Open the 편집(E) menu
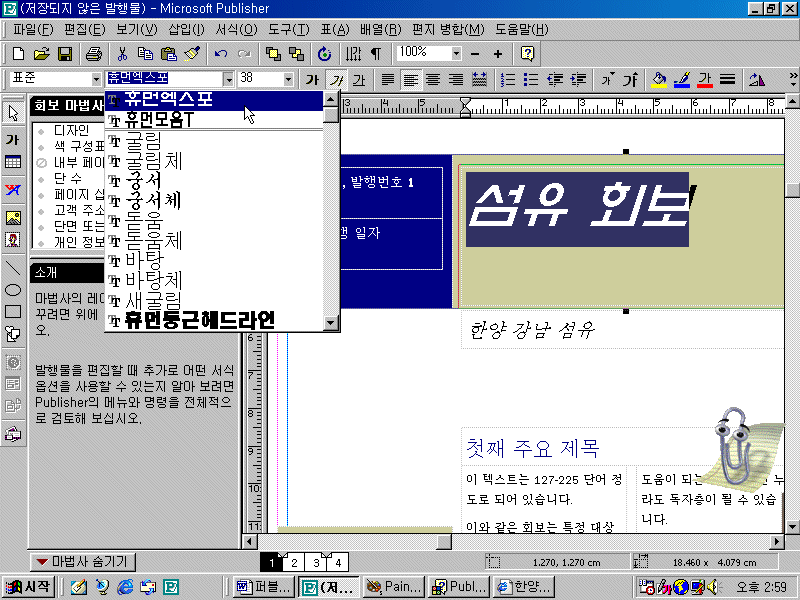The image size is (800, 600). (x=85, y=30)
